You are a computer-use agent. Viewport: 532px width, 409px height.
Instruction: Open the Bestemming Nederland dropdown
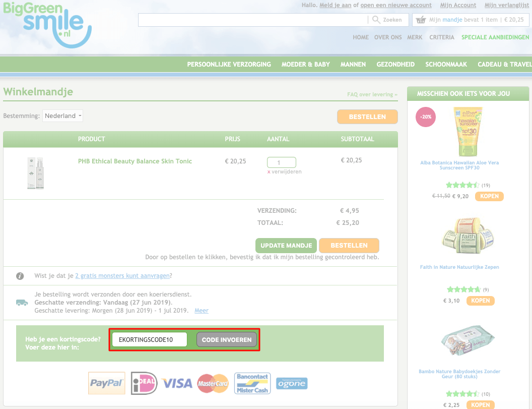[x=63, y=116]
